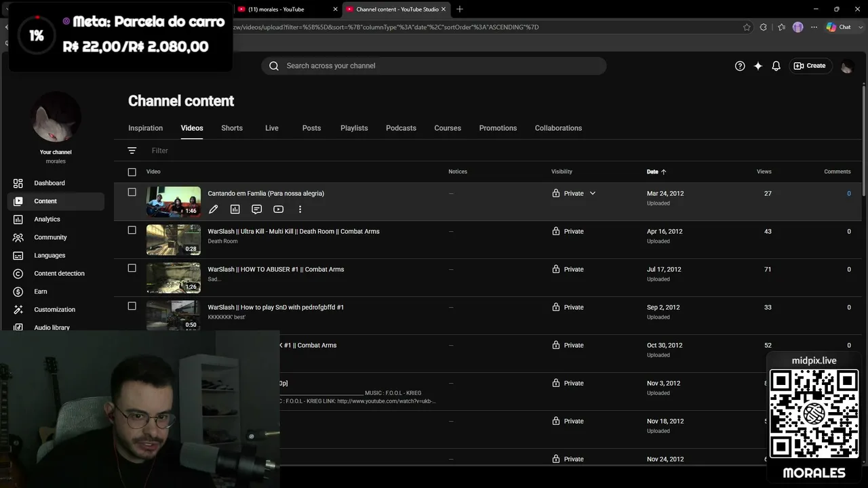868x488 pixels.
Task: Tick checkbox for Cantando em Família video
Action: click(x=132, y=192)
